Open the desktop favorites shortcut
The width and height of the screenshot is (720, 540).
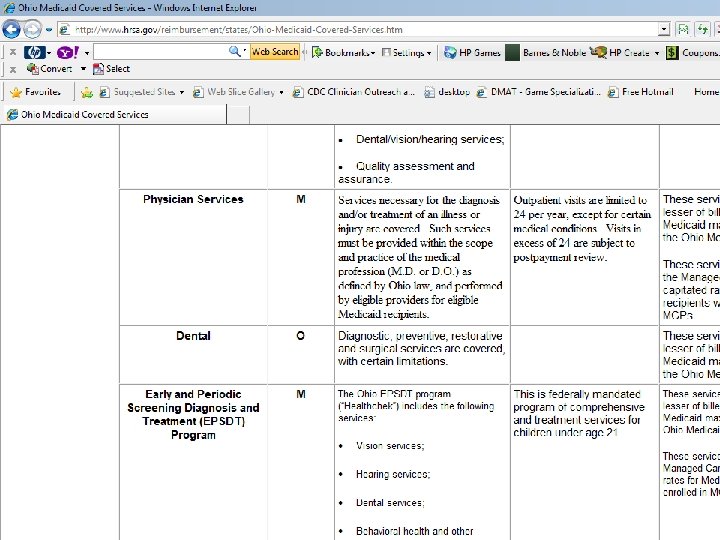tap(447, 92)
